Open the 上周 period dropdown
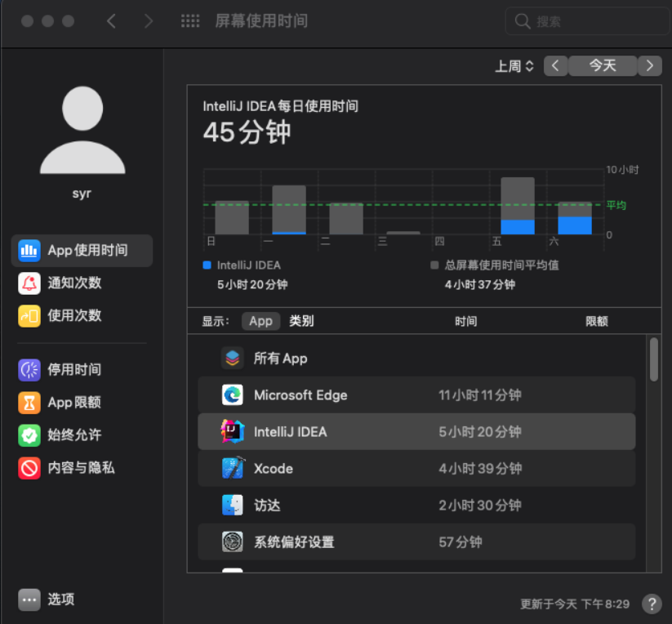672x624 pixels. pyautogui.click(x=514, y=66)
